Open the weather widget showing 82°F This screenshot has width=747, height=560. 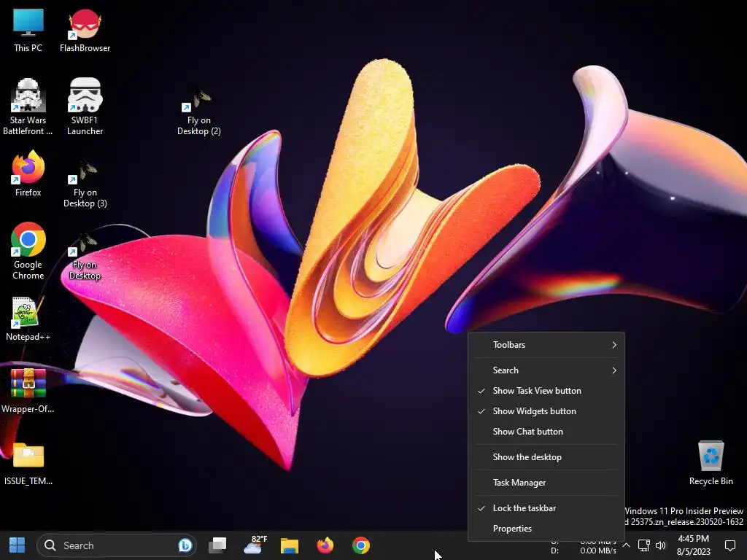pyautogui.click(x=255, y=545)
